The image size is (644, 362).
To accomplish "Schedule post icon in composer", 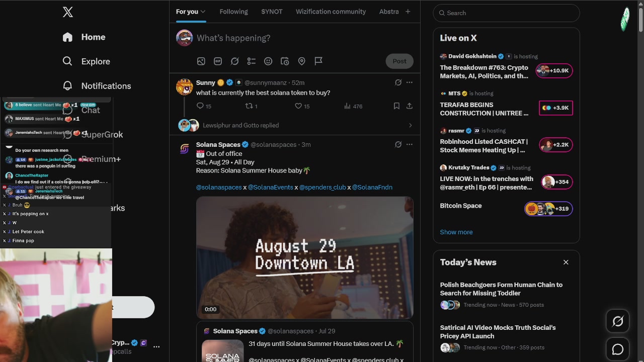I will (x=285, y=61).
